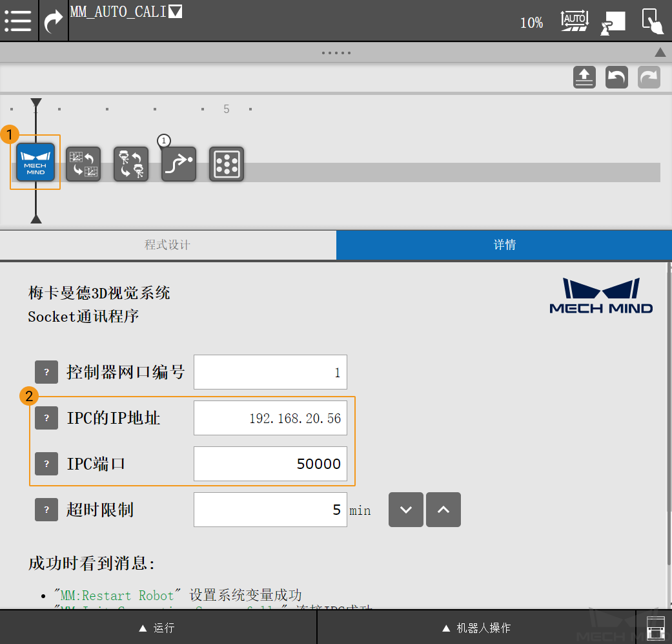The width and height of the screenshot is (672, 644).
Task: Click the 10% speed indicator
Action: pyautogui.click(x=531, y=23)
